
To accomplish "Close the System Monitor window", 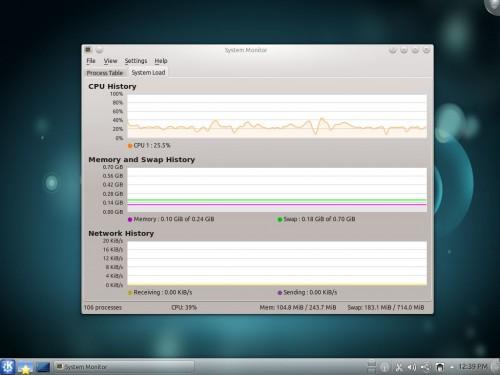I will pos(426,50).
